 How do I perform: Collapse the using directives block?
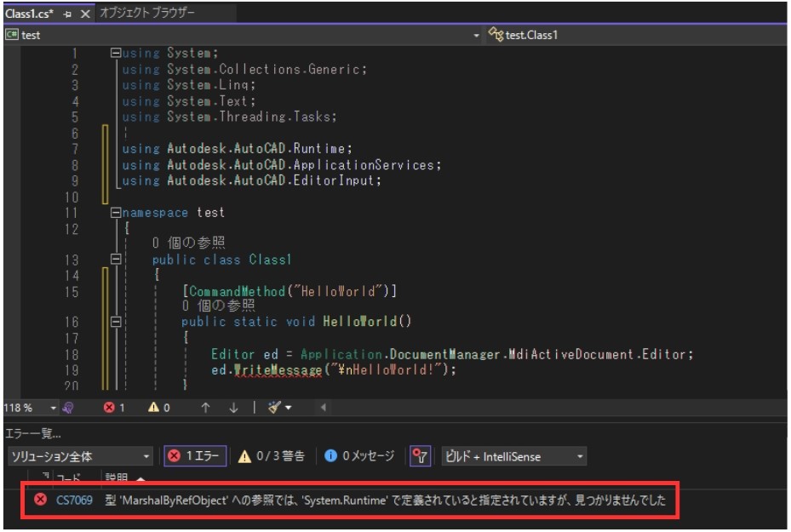pyautogui.click(x=116, y=53)
